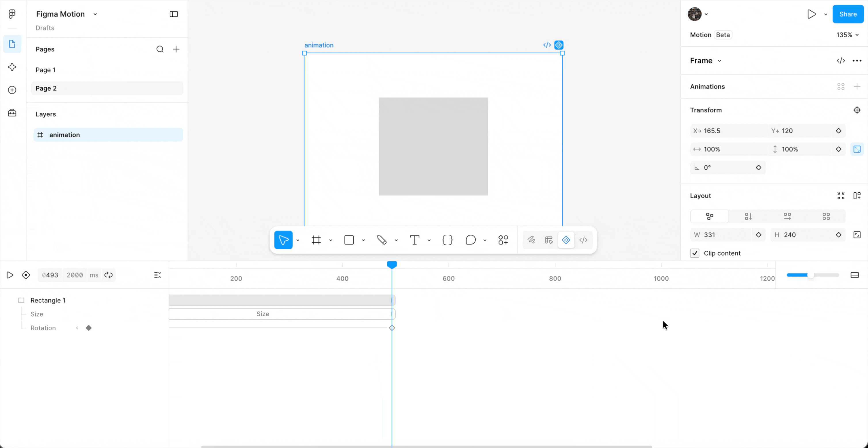Open Pen tool options chevron
The height and width of the screenshot is (448, 868).
(396, 240)
